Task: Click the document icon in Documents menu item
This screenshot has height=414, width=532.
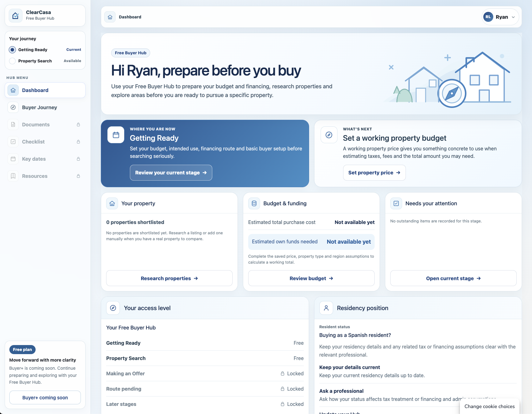Action: coord(13,124)
